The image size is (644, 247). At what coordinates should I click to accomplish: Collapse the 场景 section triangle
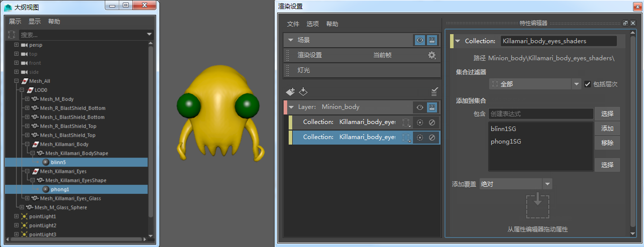[291, 40]
